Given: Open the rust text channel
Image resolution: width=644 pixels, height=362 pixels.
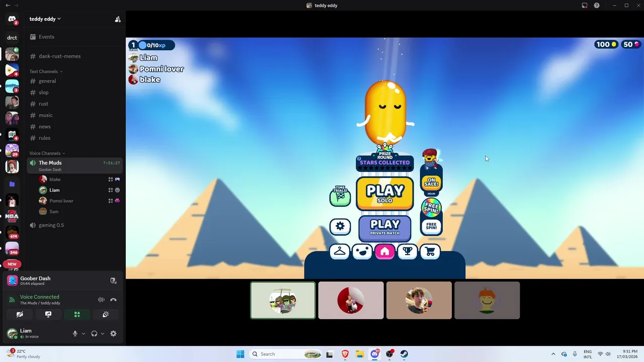Looking at the screenshot, I should click(x=75, y=104).
